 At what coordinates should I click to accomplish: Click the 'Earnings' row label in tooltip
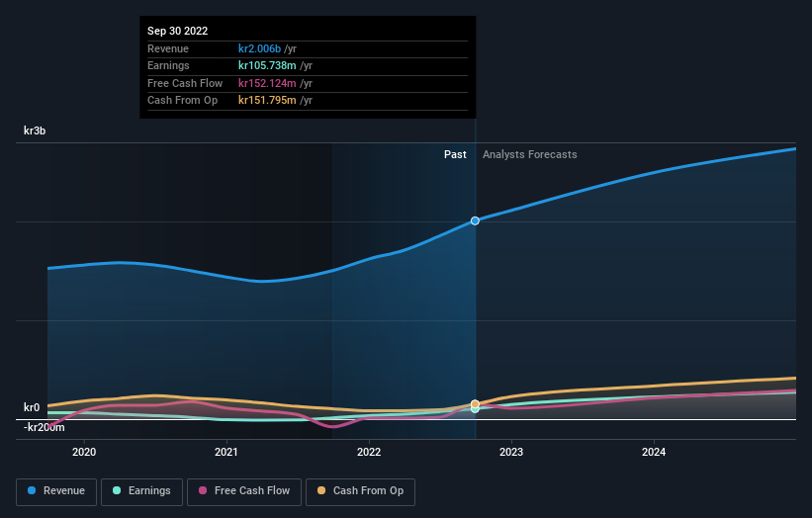click(168, 65)
